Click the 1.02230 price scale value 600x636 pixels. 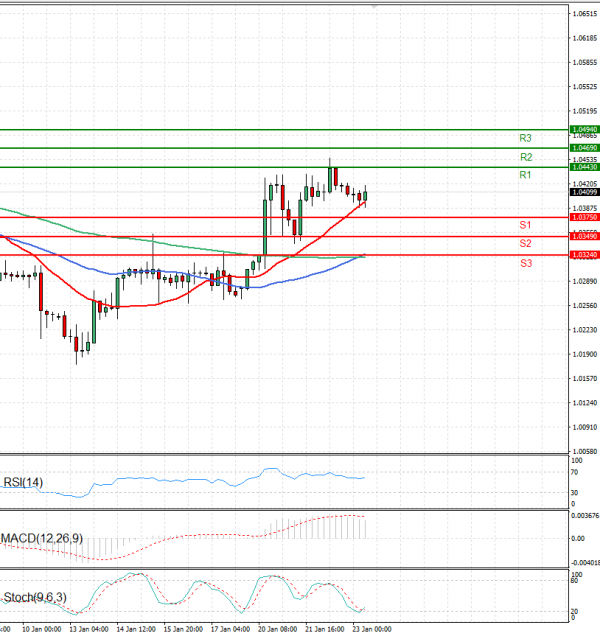(585, 330)
